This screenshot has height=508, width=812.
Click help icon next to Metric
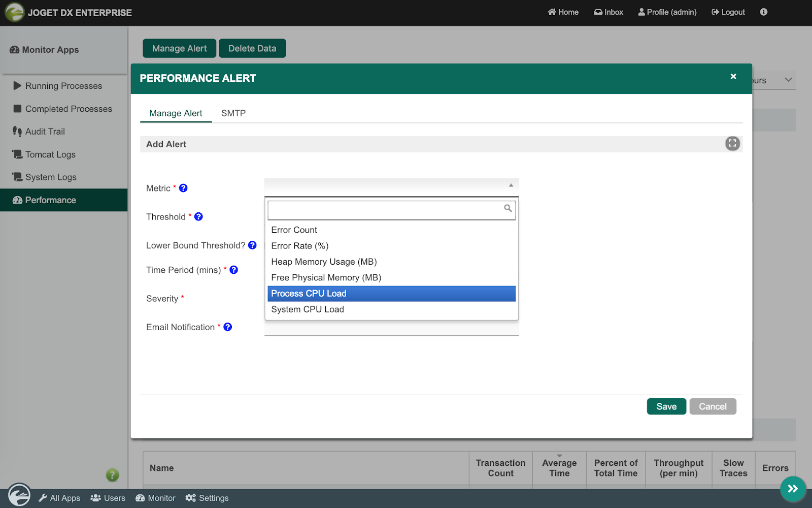click(x=184, y=188)
